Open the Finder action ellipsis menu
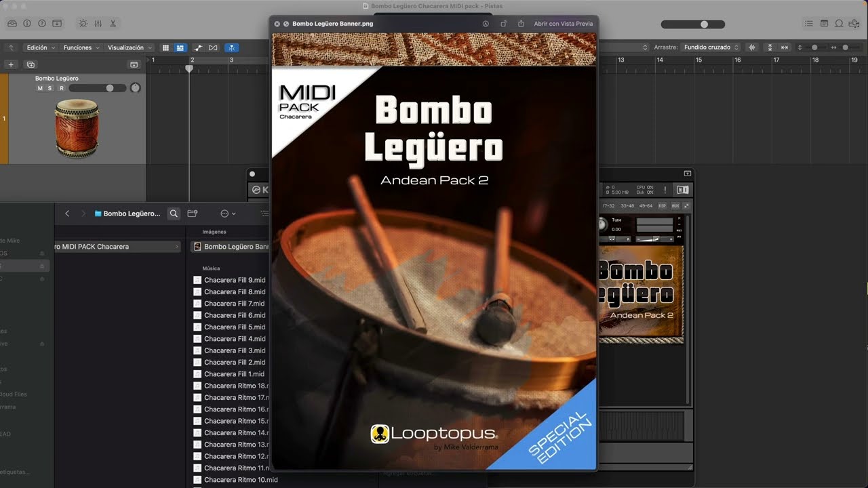868x488 pixels. 228,213
